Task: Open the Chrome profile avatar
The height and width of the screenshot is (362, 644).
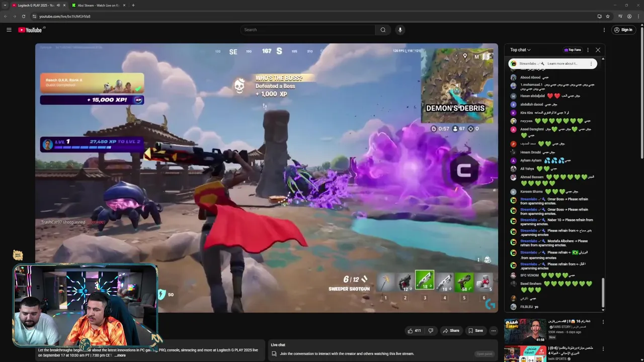Action: (629, 16)
